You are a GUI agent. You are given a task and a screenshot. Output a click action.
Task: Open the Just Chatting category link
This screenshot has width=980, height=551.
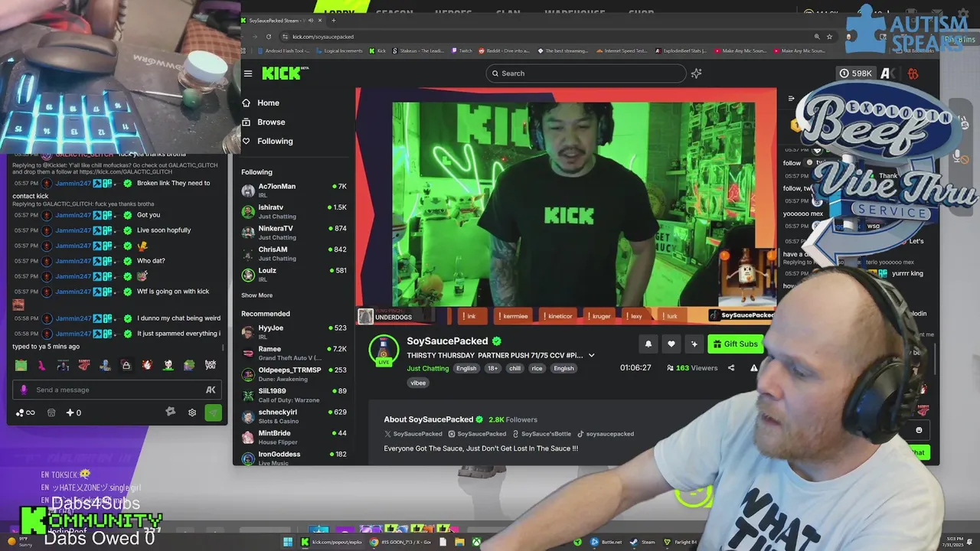[x=428, y=368]
